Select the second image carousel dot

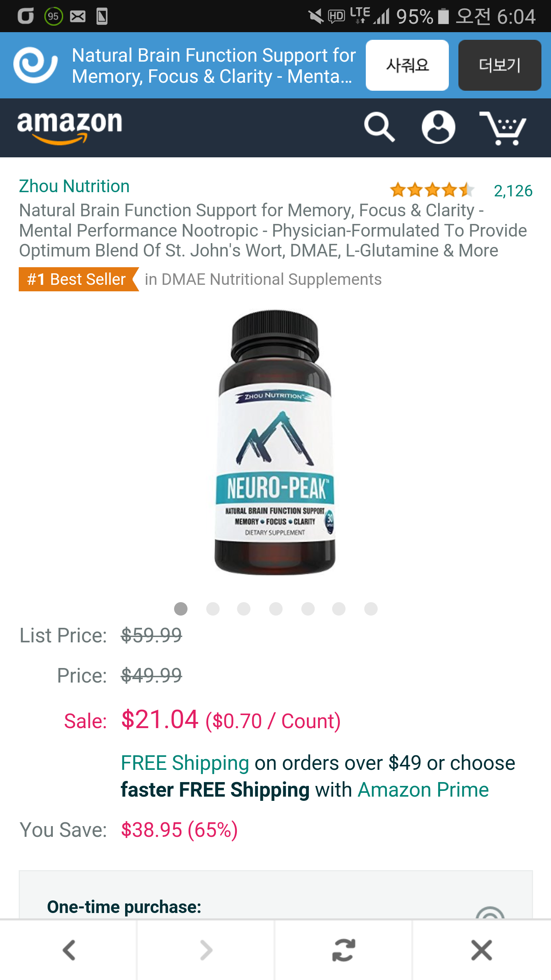(x=213, y=609)
